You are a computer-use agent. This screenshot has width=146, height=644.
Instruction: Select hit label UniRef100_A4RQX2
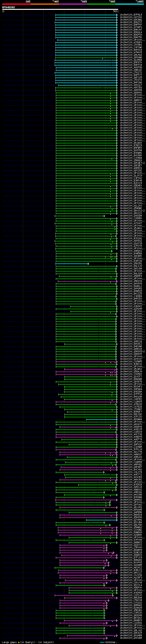[x=131, y=251]
